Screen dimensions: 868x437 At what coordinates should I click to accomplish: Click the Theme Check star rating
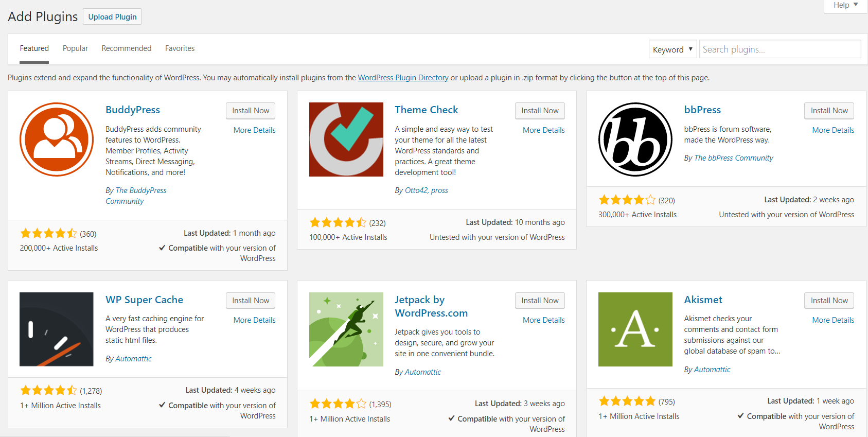click(x=338, y=223)
